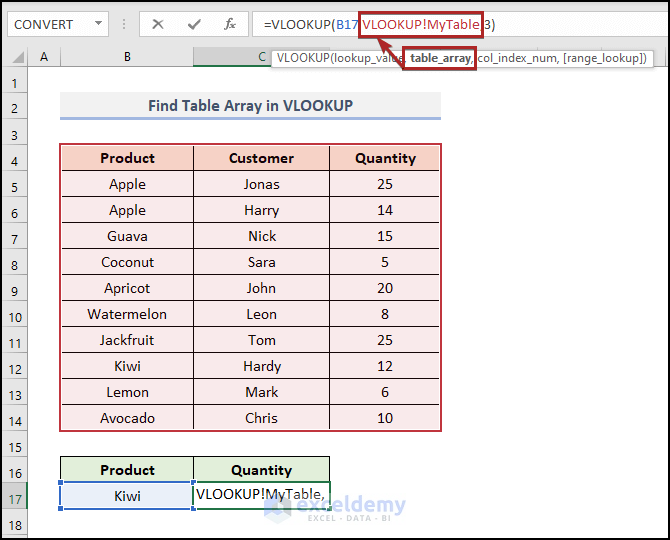Select row 18 header
This screenshot has width=670, height=540.
click(x=14, y=525)
